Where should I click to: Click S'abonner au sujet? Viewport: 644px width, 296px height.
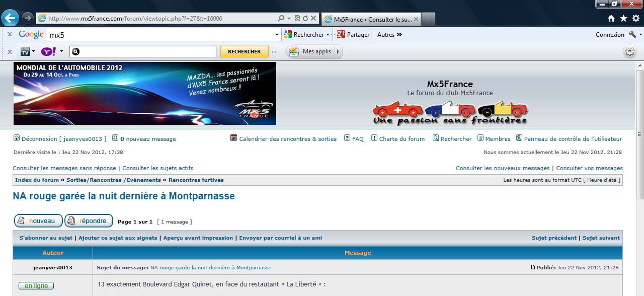(x=46, y=238)
